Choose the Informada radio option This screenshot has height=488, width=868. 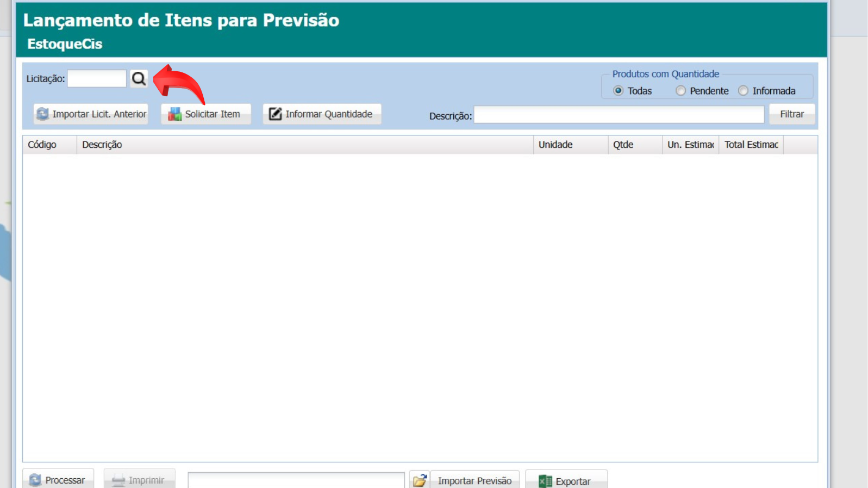743,91
